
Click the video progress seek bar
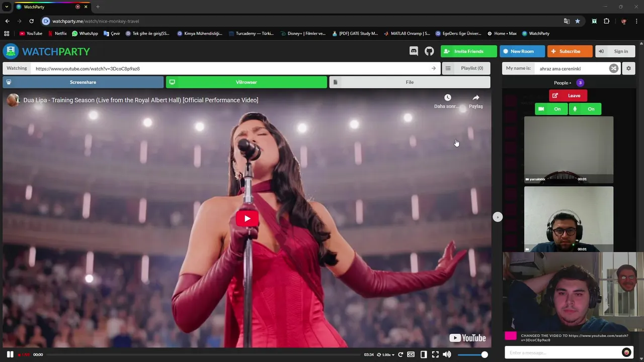coord(203,354)
